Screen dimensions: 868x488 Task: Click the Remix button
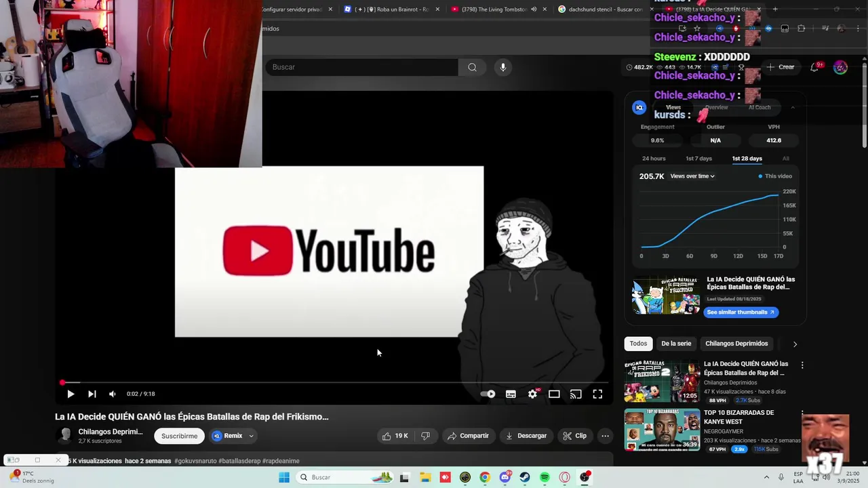coord(227,436)
